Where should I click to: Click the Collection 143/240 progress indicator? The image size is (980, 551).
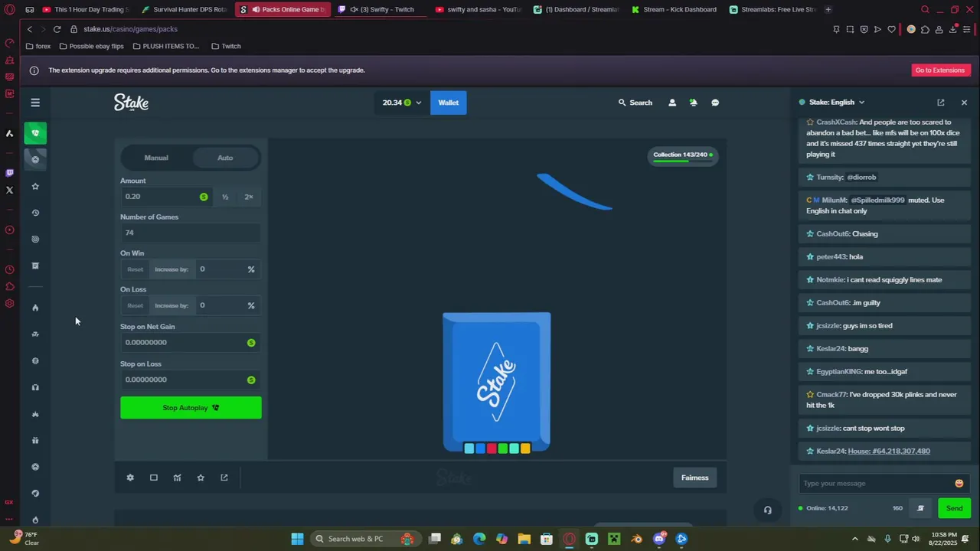coord(682,156)
